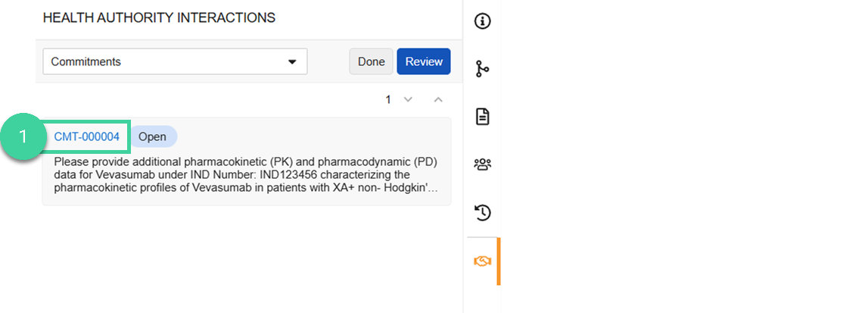Viewport: 868px width, 313px height.
Task: Select the Vevasumab commitment description text
Action: click(247, 175)
